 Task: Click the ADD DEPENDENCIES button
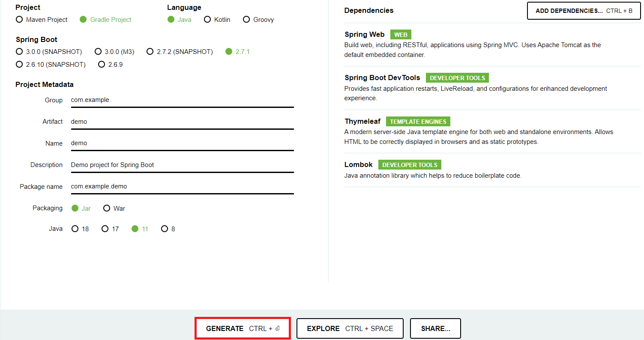pos(584,11)
